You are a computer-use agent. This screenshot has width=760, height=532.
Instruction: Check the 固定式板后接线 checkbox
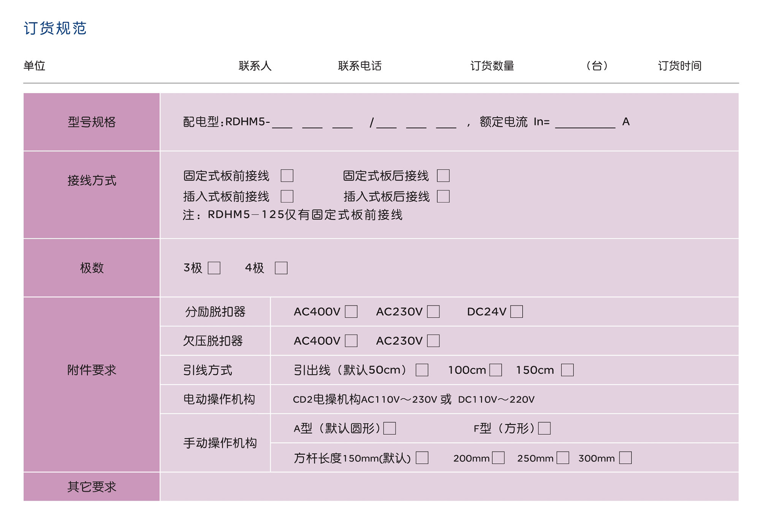(x=443, y=176)
